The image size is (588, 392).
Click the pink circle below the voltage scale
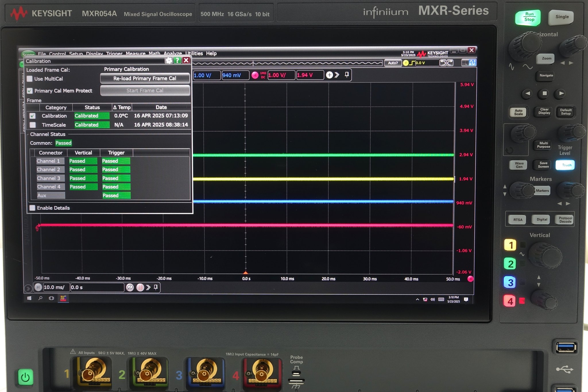(x=470, y=279)
